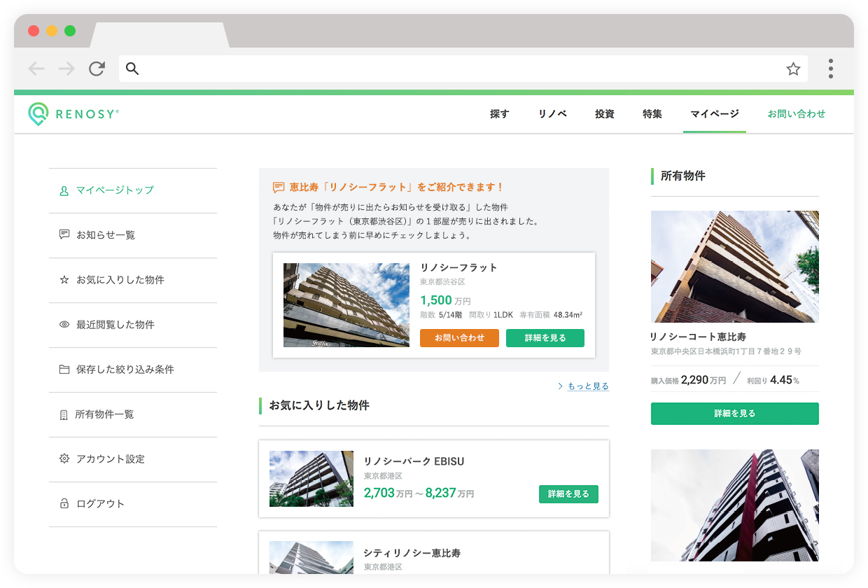Screen dimensions: 868x588
Task: Click the リノシーフラット property title
Action: 459,267
